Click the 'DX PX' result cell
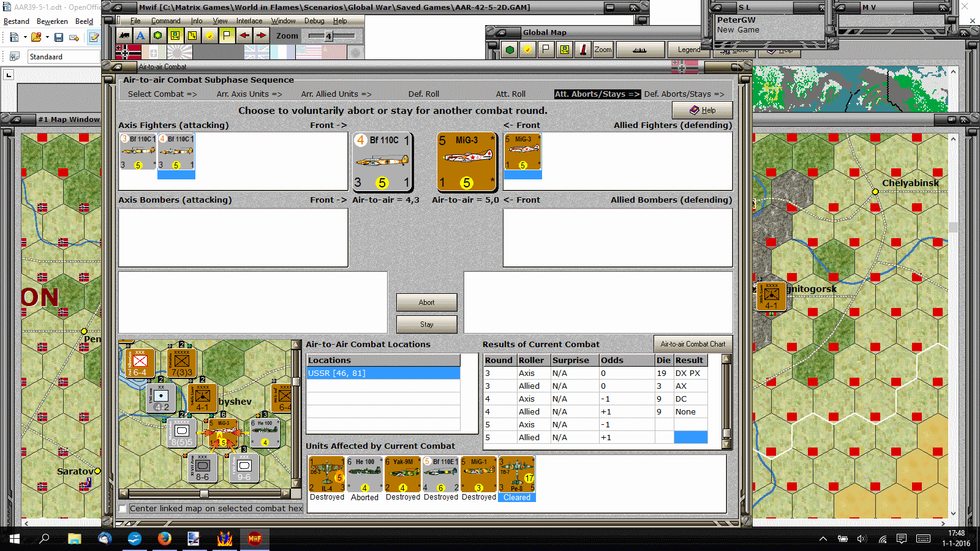The width and height of the screenshot is (980, 551). click(690, 373)
